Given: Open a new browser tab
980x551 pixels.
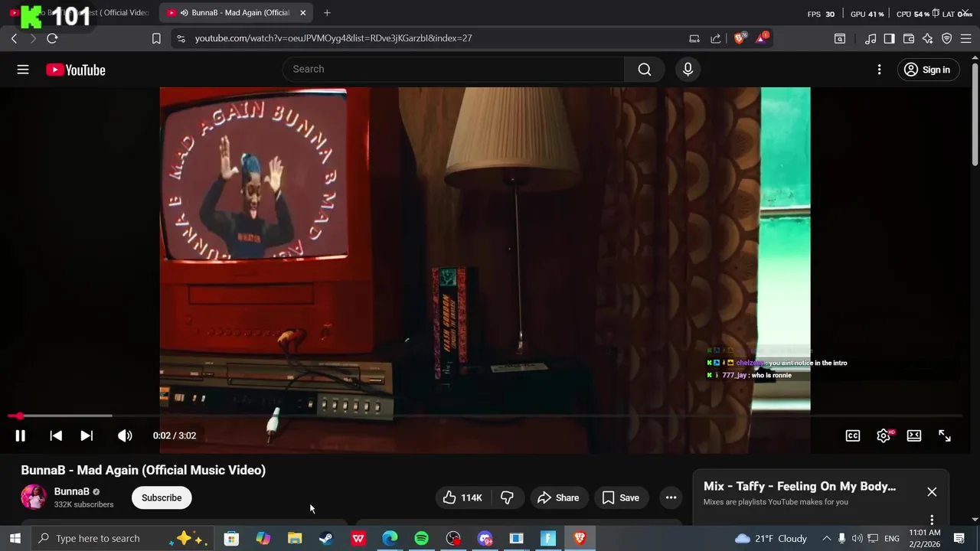Looking at the screenshot, I should click(x=327, y=12).
